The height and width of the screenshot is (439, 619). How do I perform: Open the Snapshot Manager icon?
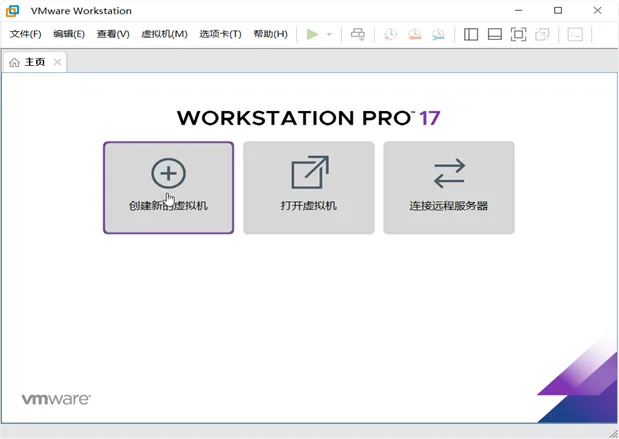pos(438,34)
